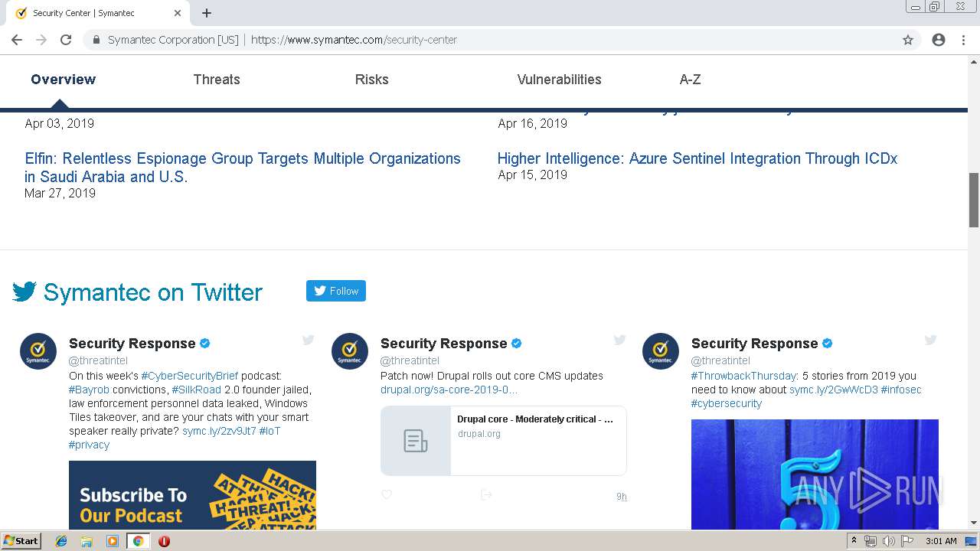Click the #privacy hashtag
This screenshot has width=980, height=551.
coord(89,445)
